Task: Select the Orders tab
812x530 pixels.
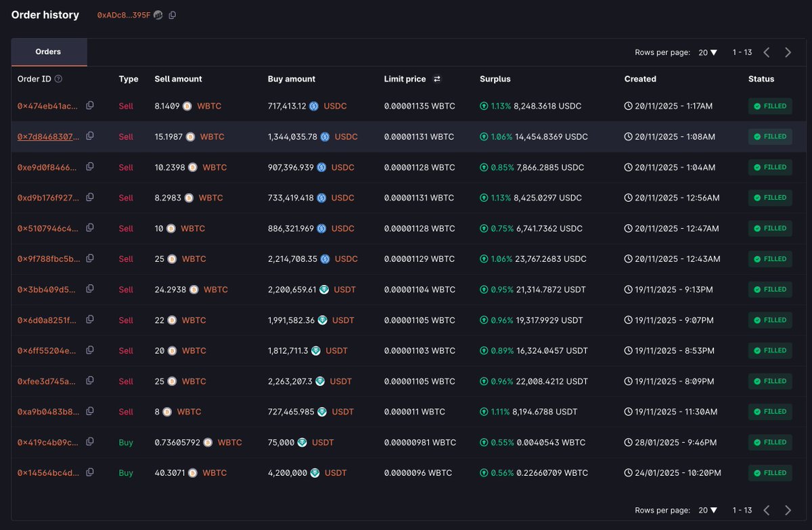Action: [49, 52]
